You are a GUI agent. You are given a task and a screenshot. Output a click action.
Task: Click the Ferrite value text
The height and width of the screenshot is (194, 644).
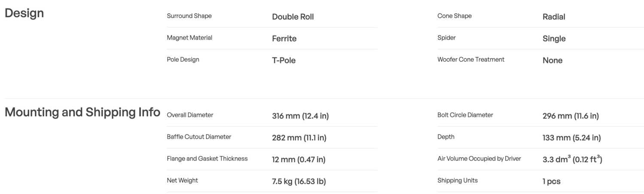pos(284,39)
